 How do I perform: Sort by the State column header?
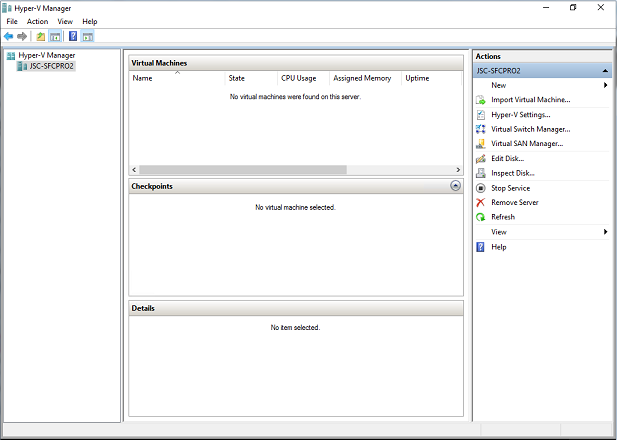[x=251, y=78]
